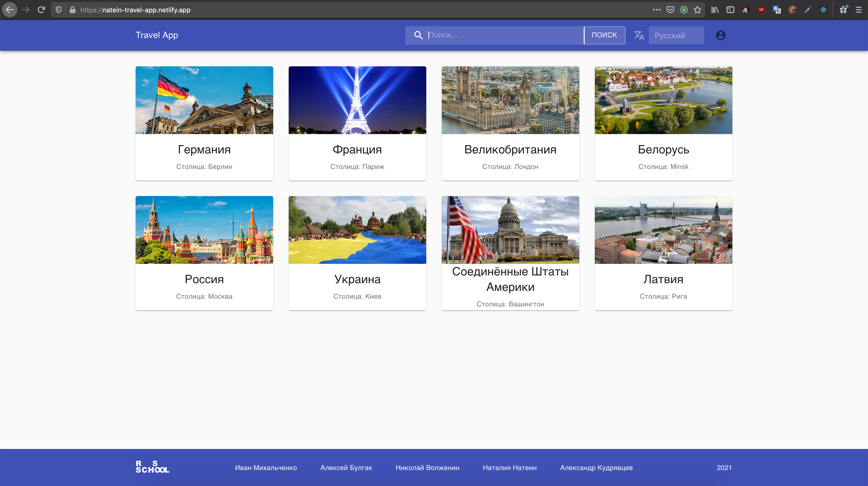Click the ПОИСК search button
The height and width of the screenshot is (486, 868).
tap(604, 35)
